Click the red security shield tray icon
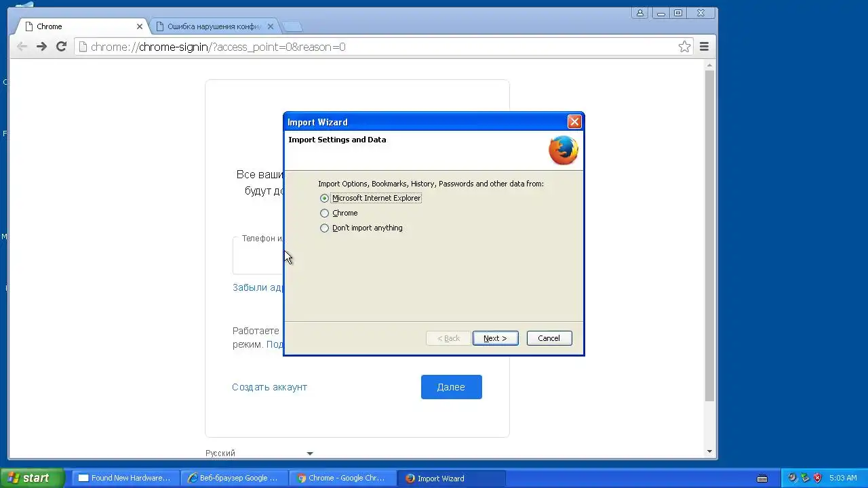 coord(817,478)
